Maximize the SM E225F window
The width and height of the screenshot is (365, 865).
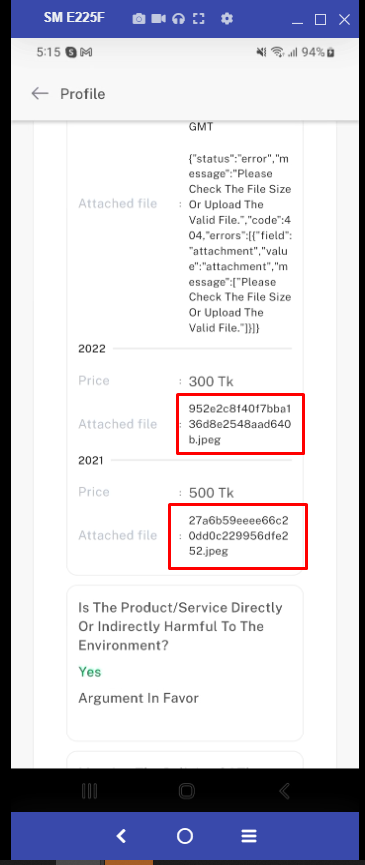320,20
